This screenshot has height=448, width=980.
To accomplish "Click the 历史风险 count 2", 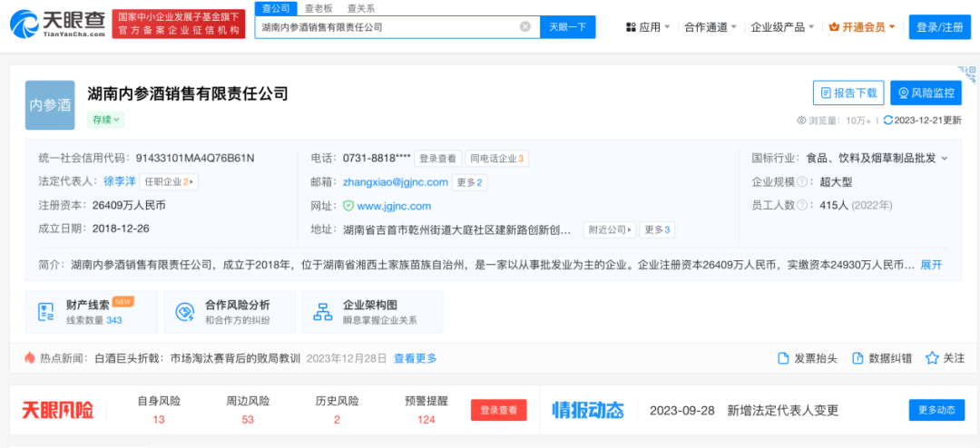I will pyautogui.click(x=337, y=419).
